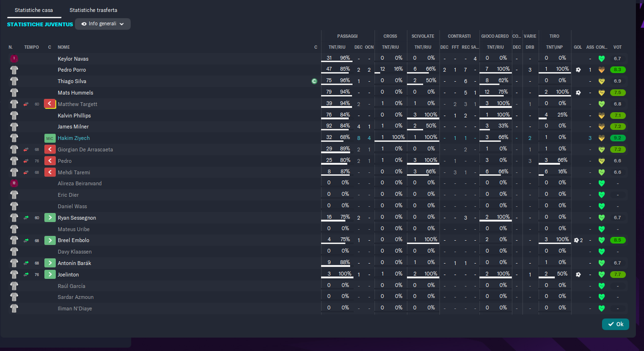Screen dimensions: 644x351
Task: Click Kalvin Phillips condition heart icon
Action: 601,115
